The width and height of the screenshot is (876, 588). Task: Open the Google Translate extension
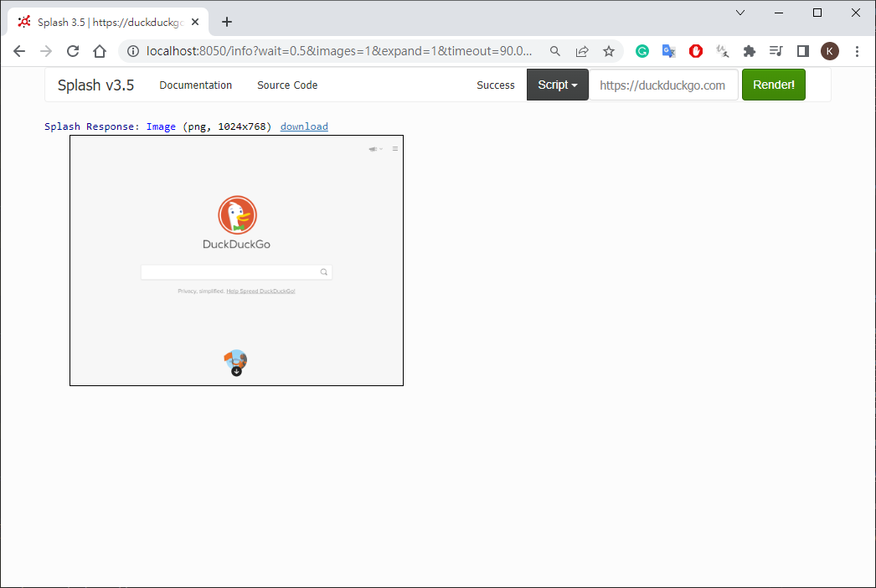pos(668,51)
